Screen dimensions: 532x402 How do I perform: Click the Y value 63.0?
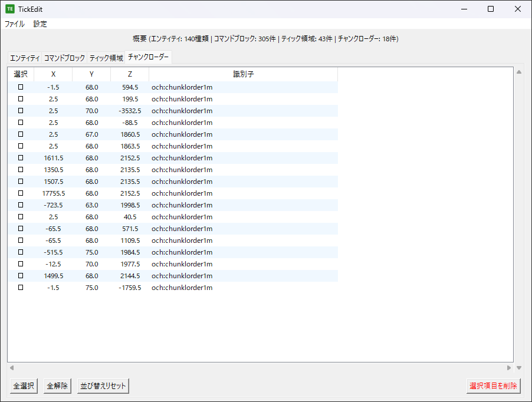click(x=91, y=205)
